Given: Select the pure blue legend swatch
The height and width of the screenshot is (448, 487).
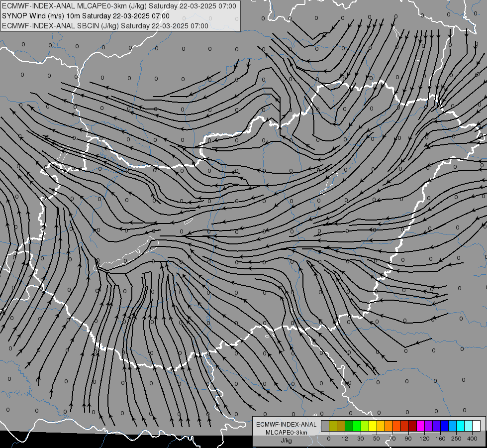Looking at the screenshot, I should (x=444, y=426).
